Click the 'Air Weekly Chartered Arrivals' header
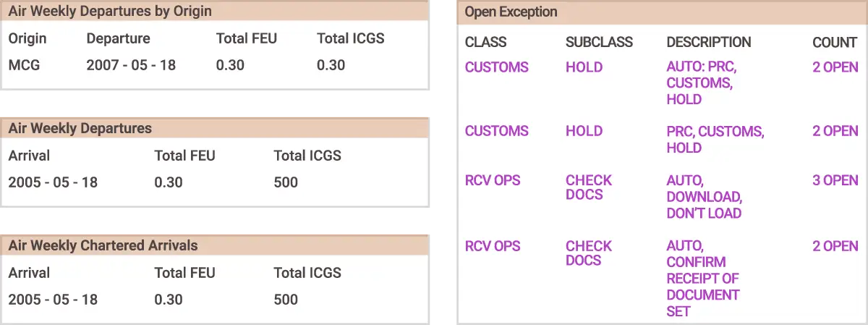The width and height of the screenshot is (868, 325). (x=103, y=245)
